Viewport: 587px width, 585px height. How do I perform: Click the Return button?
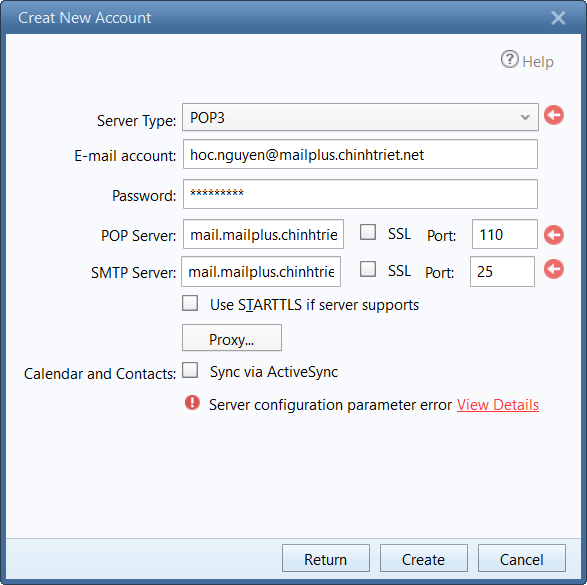click(326, 558)
